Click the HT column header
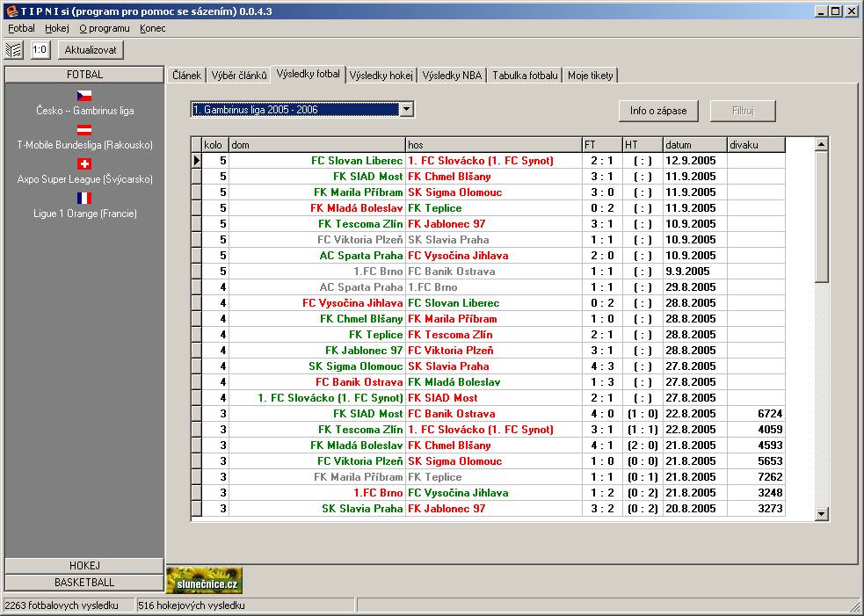The height and width of the screenshot is (616, 864). (643, 145)
